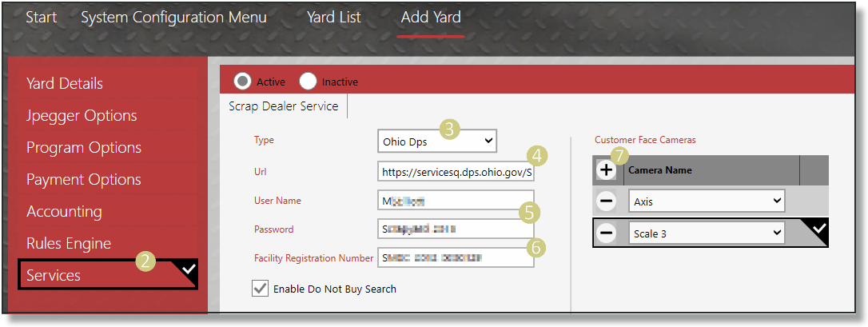Image resolution: width=868 pixels, height=327 pixels.
Task: Select the Scrap Dealer Service tab
Action: click(284, 106)
